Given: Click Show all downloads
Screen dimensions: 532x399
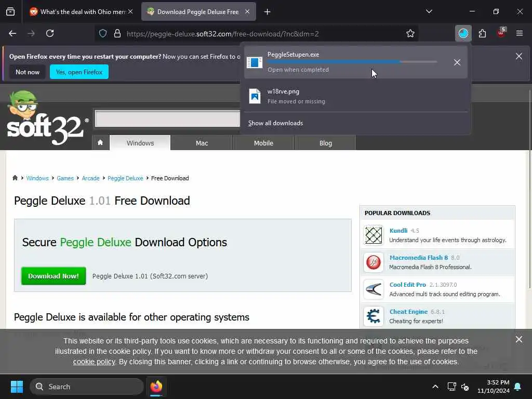Looking at the screenshot, I should (x=275, y=123).
